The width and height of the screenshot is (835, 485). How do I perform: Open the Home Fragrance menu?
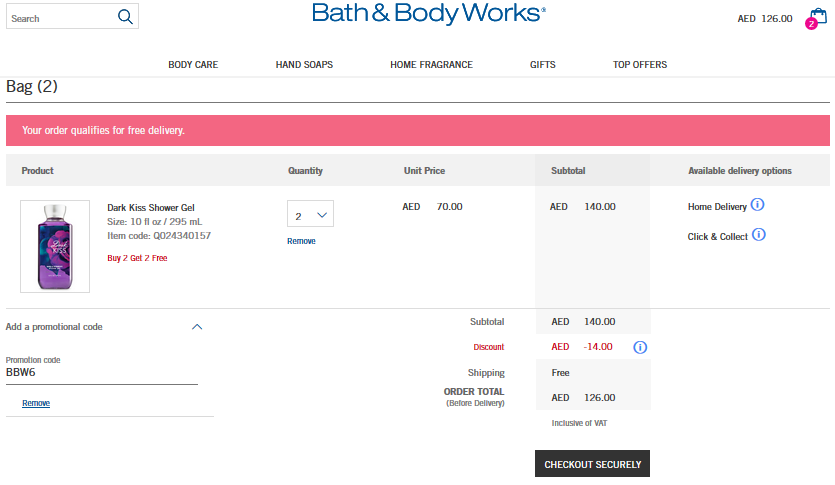tap(431, 65)
